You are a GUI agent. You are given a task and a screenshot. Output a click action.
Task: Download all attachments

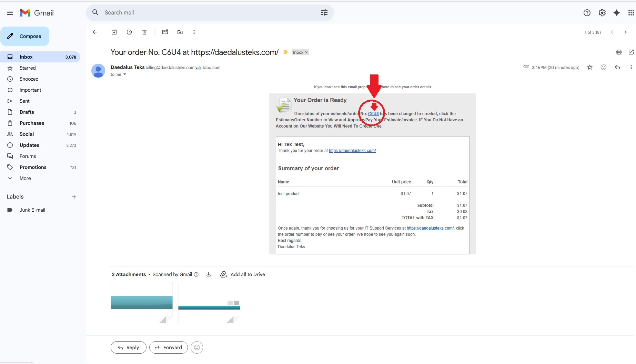[209, 274]
